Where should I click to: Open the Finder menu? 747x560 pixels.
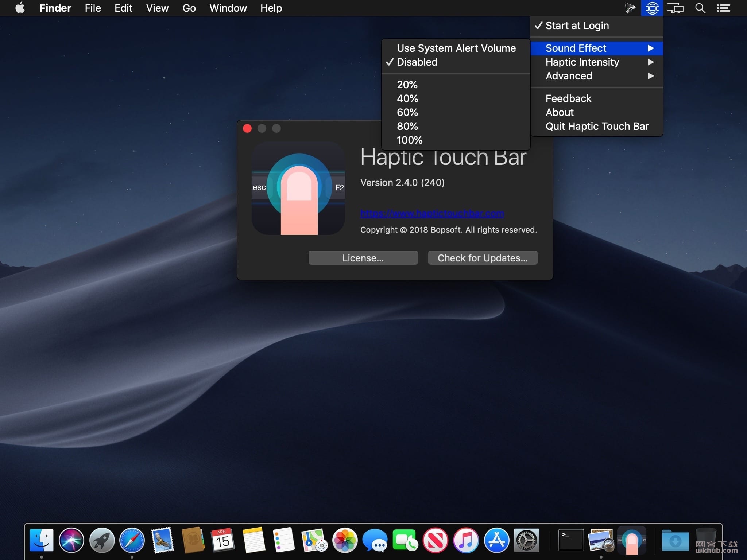pos(55,8)
